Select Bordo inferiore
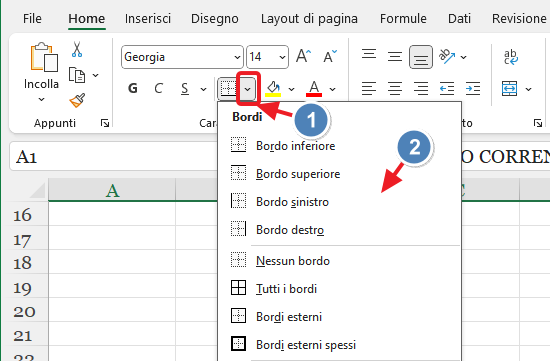 [x=339, y=146]
